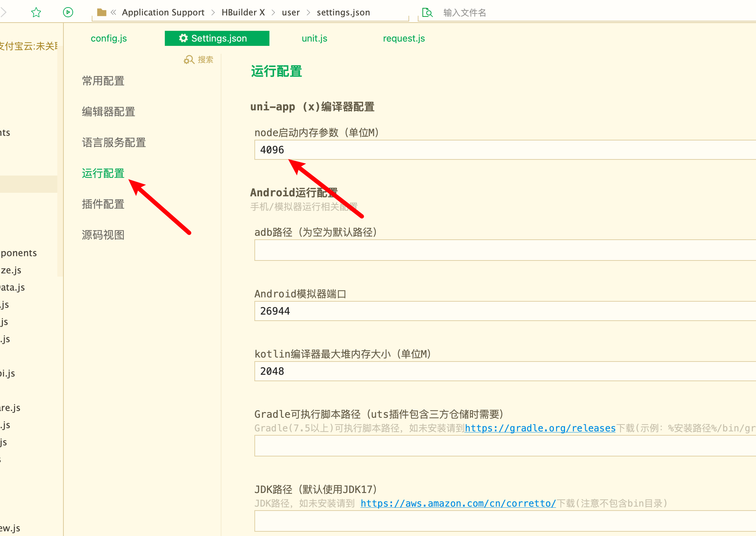The image size is (756, 536).
Task: Open the gradle.org/releases link
Action: point(540,428)
